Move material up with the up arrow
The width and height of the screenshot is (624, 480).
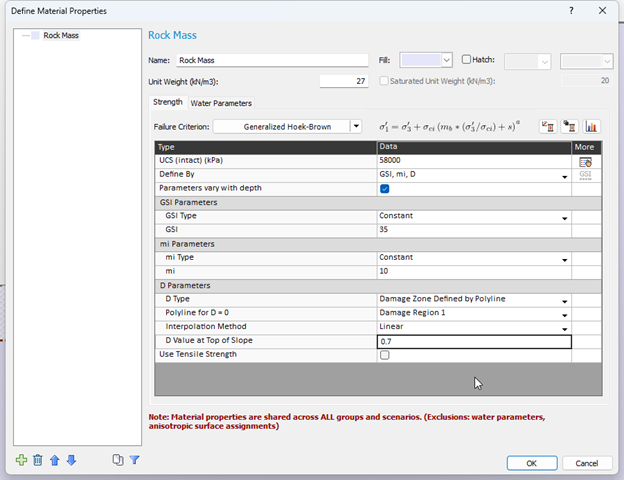click(x=54, y=460)
